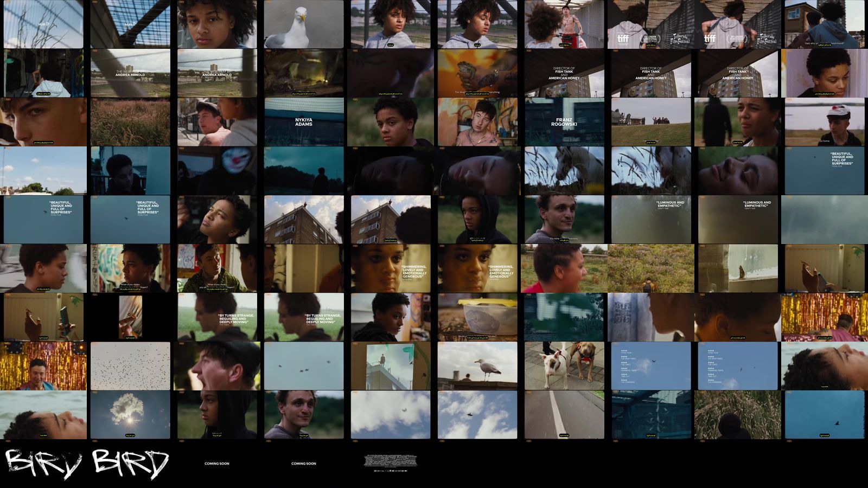The image size is (868, 488).
Task: Select shirtless tattooed man on scooter frame
Action: click(564, 24)
